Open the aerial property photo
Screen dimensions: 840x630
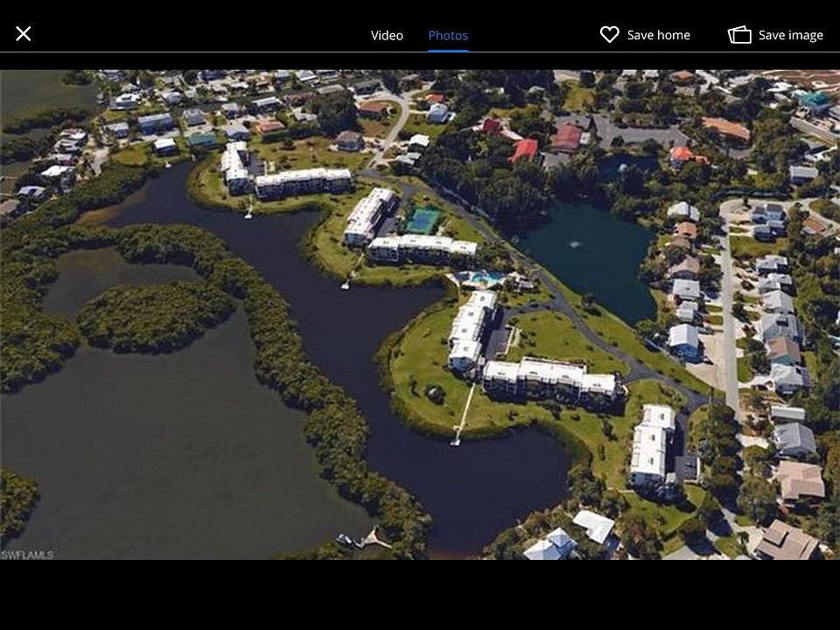tap(420, 315)
